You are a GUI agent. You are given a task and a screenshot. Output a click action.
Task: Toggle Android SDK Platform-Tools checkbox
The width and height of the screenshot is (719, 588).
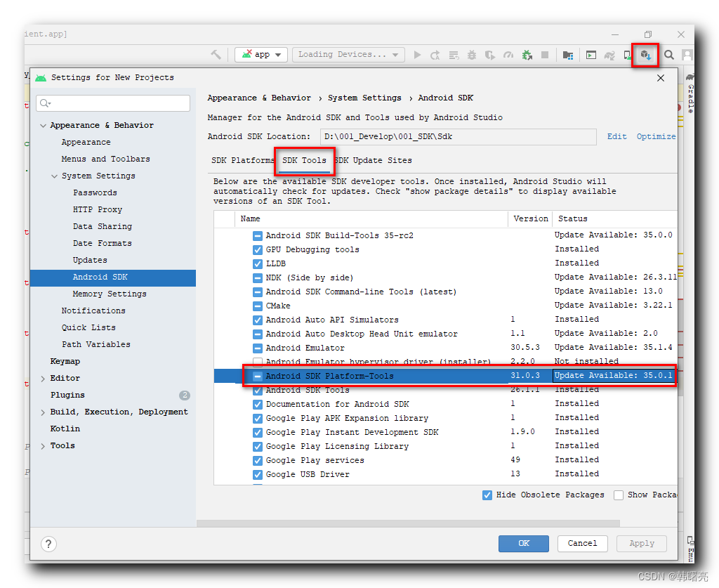pyautogui.click(x=258, y=376)
